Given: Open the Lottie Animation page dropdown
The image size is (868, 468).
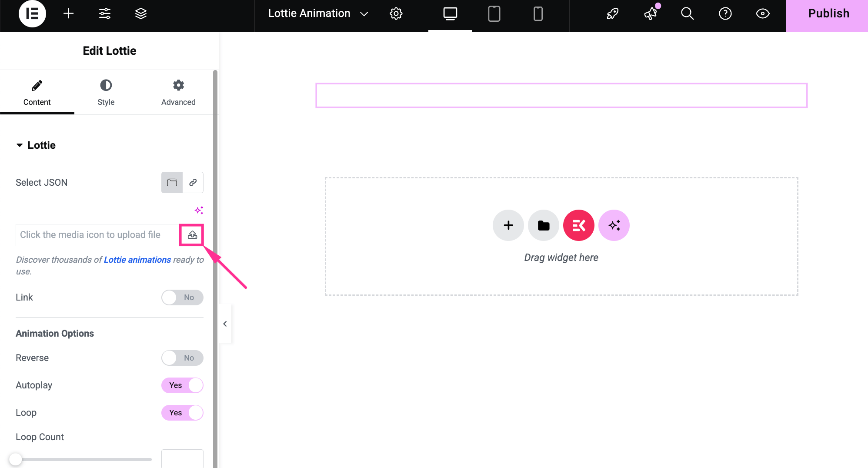Looking at the screenshot, I should [x=364, y=13].
